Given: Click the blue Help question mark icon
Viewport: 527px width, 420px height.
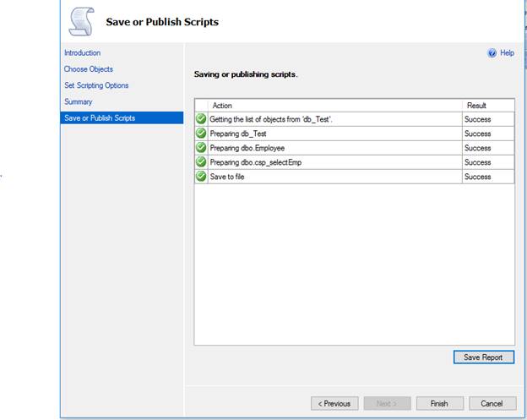Looking at the screenshot, I should [492, 53].
